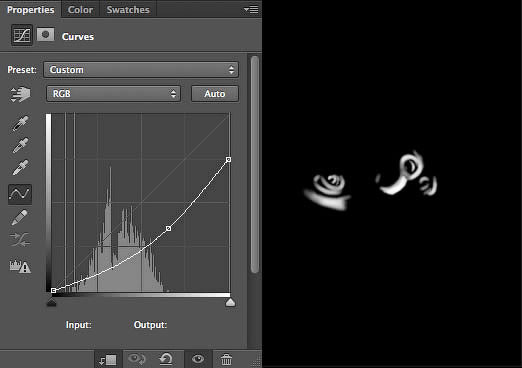This screenshot has width=522, height=368.
Task: Select the layer mask icon
Action: click(46, 34)
